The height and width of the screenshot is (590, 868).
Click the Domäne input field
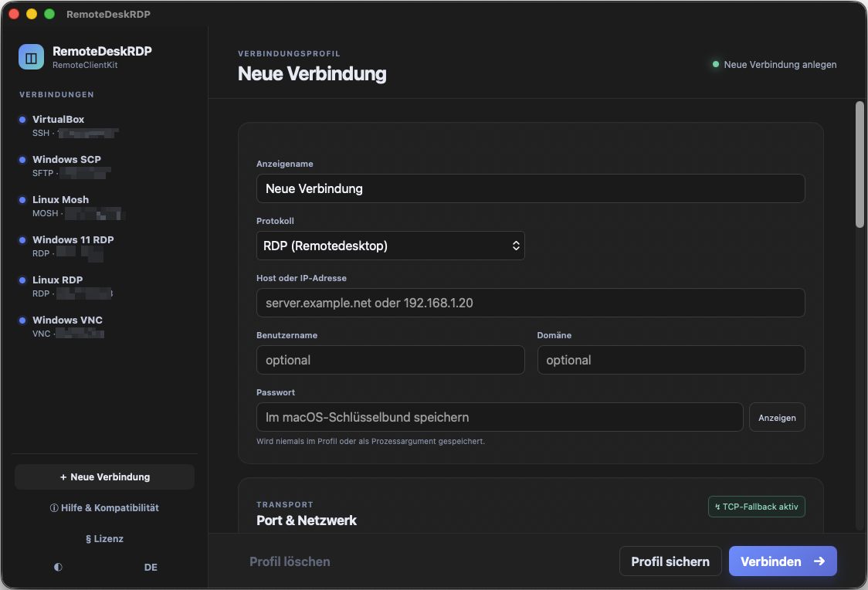tap(671, 360)
